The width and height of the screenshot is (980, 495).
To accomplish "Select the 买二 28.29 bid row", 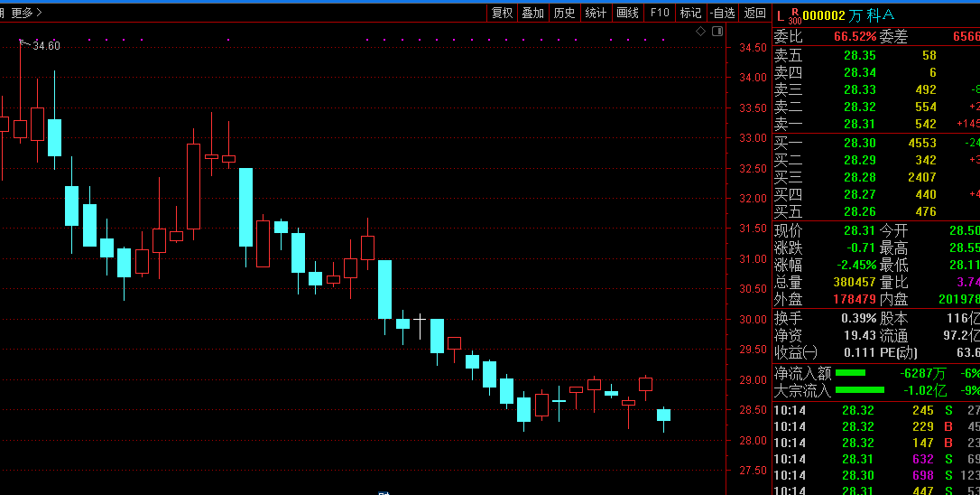I will (876, 160).
